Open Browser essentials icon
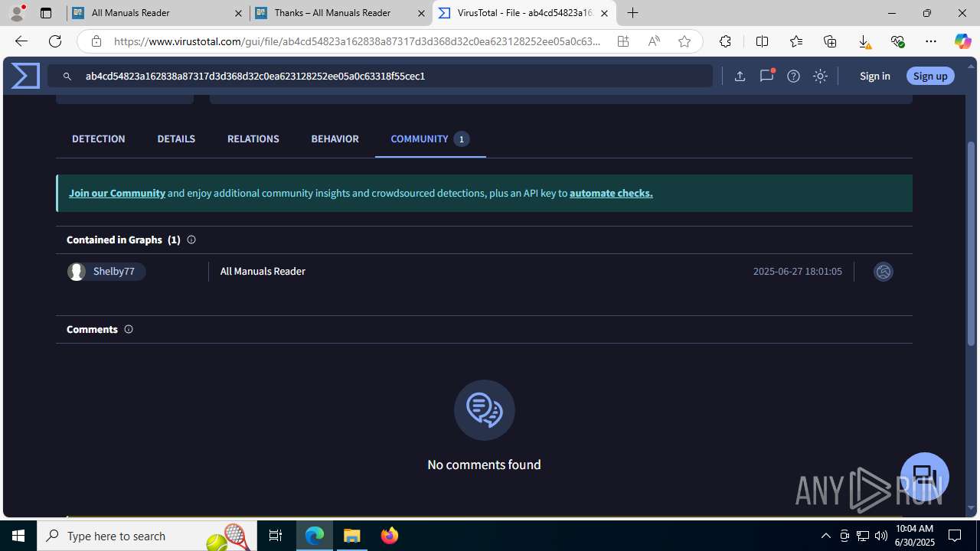 [897, 41]
